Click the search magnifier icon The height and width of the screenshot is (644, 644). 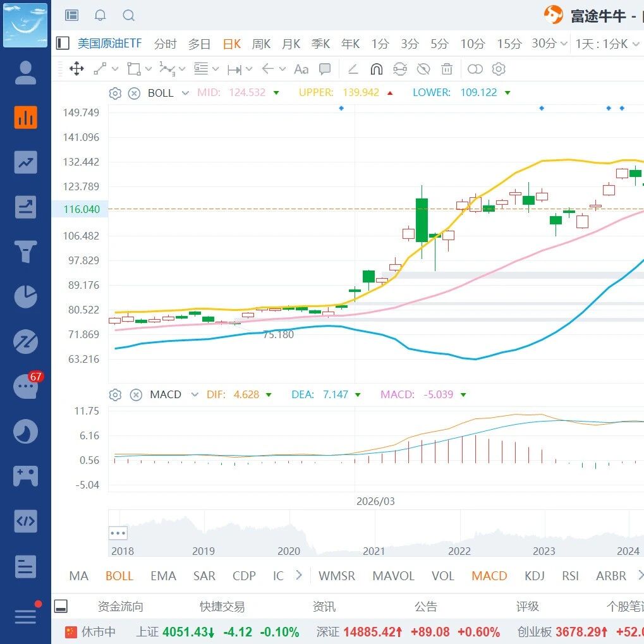(128, 16)
